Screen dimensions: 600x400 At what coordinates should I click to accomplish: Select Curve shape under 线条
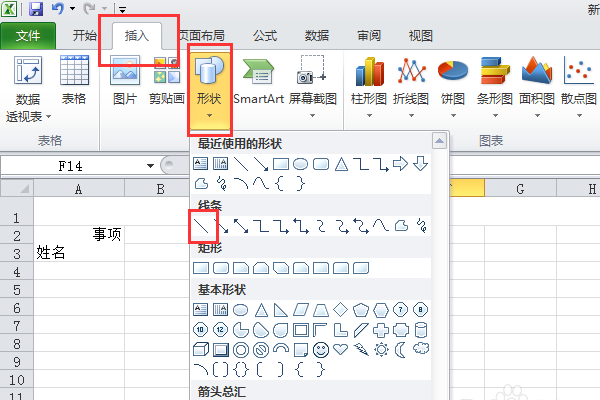click(x=381, y=225)
